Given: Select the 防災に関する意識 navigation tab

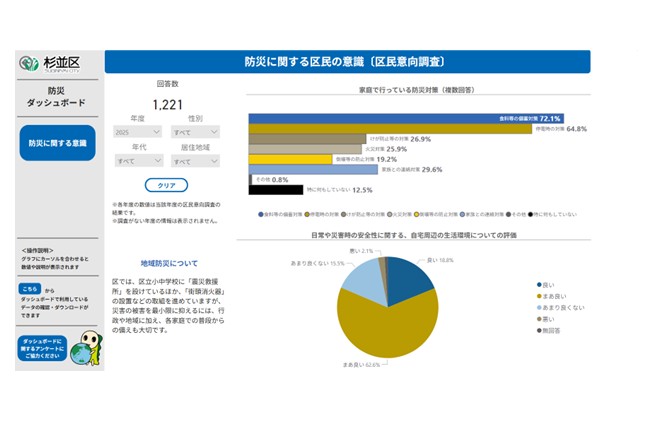Looking at the screenshot, I should (57, 143).
